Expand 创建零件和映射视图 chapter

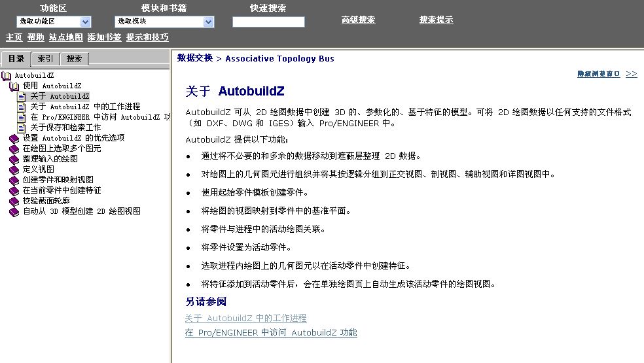pos(58,181)
